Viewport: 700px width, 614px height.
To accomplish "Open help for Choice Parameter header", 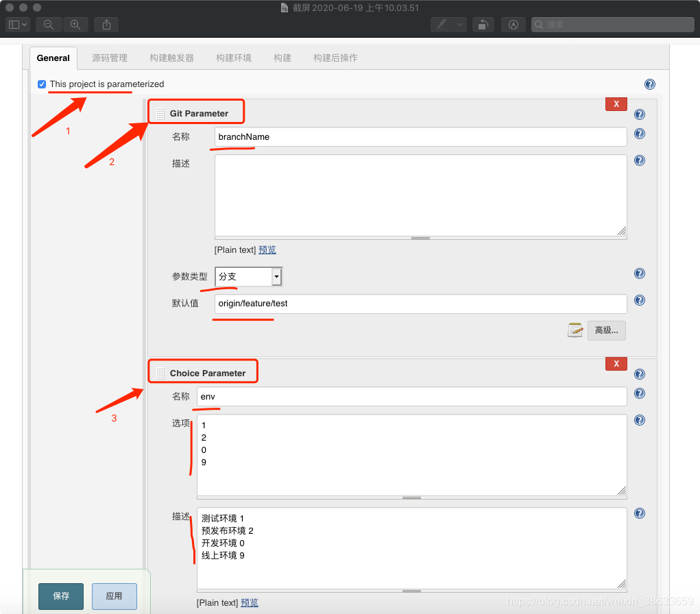I will click(639, 374).
